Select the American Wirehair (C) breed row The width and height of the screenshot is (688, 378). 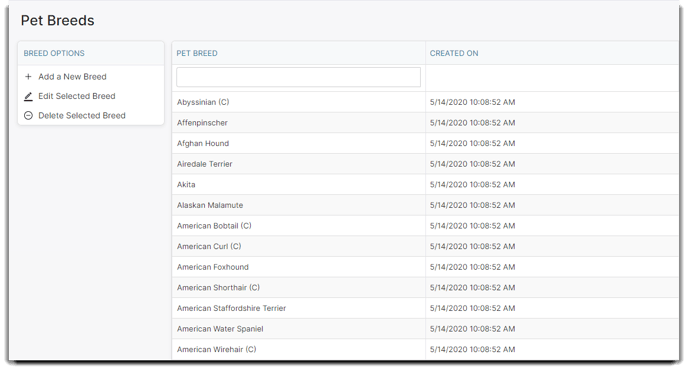click(425, 349)
